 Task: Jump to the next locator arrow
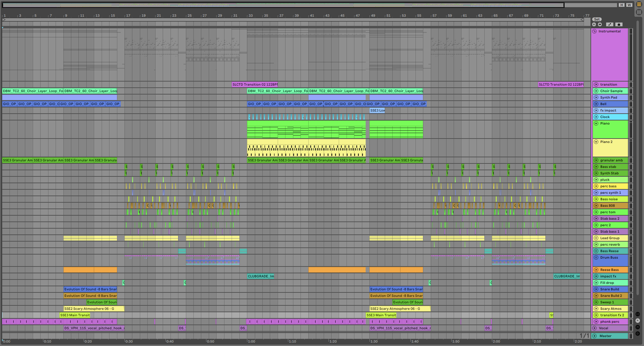click(600, 25)
